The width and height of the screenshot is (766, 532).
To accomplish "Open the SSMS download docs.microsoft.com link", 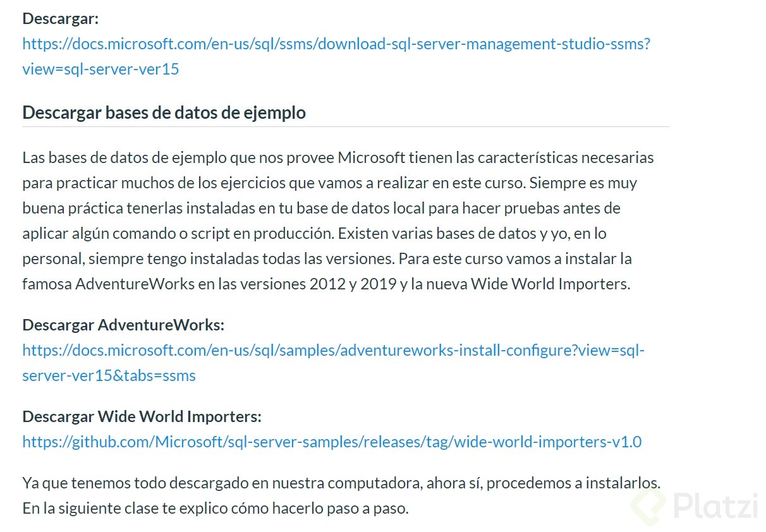I will [x=336, y=44].
